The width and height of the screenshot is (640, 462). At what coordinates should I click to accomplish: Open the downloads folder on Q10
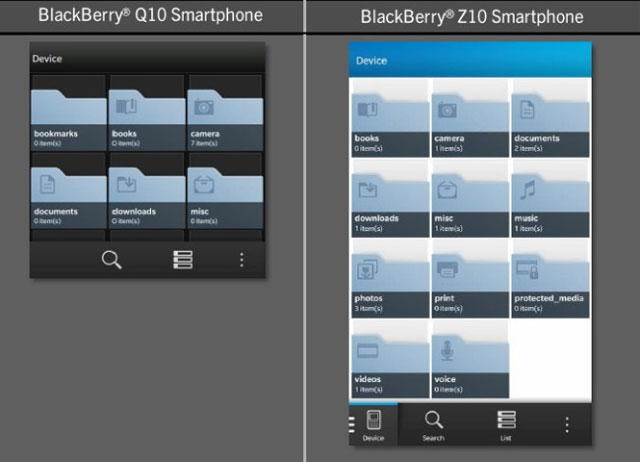147,191
